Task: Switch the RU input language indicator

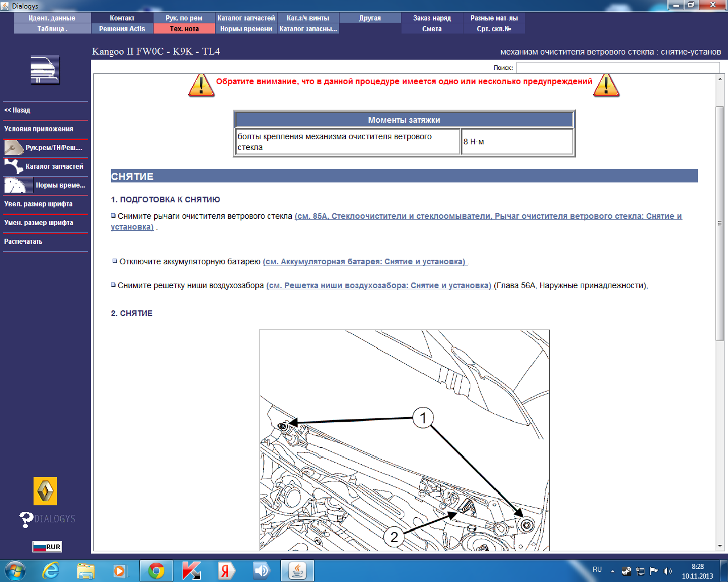Action: (x=597, y=569)
